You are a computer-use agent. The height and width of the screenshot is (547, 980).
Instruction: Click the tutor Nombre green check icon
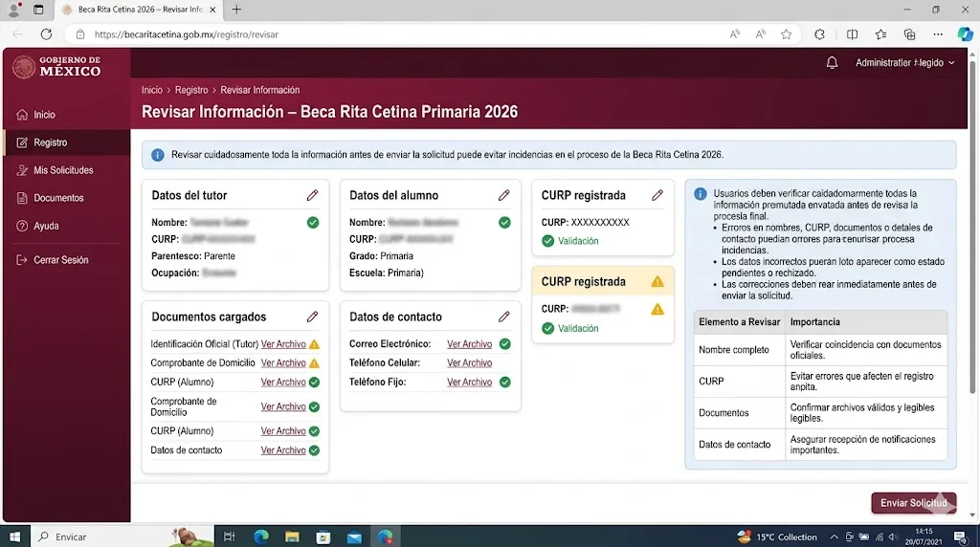(x=313, y=222)
